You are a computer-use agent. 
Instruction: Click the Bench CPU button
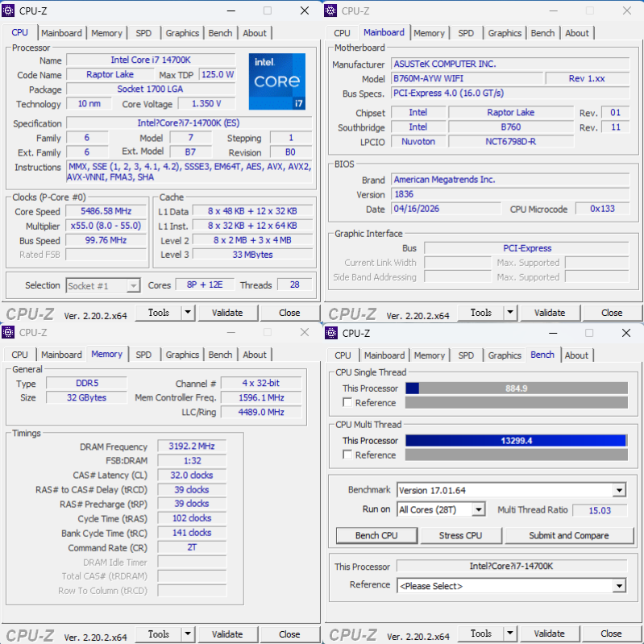point(376,535)
